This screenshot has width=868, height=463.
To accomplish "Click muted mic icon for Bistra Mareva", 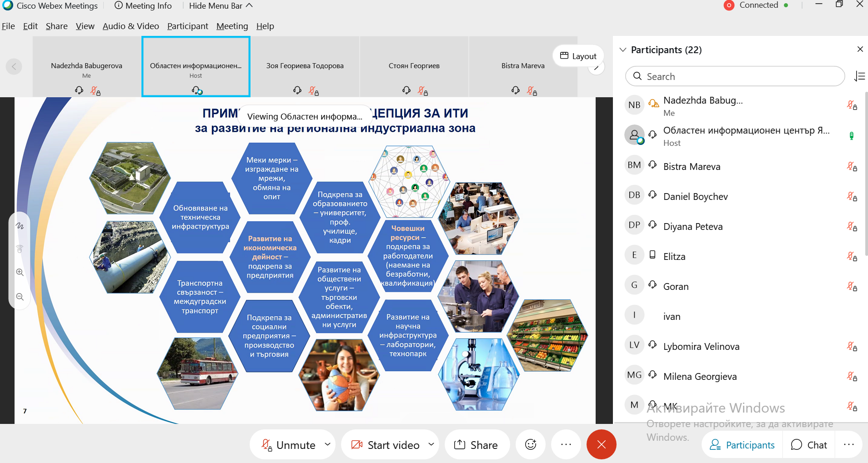I will point(852,166).
